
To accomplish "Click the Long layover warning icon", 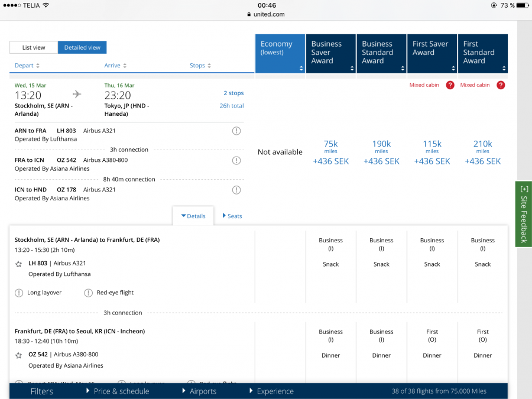I will click(x=19, y=293).
